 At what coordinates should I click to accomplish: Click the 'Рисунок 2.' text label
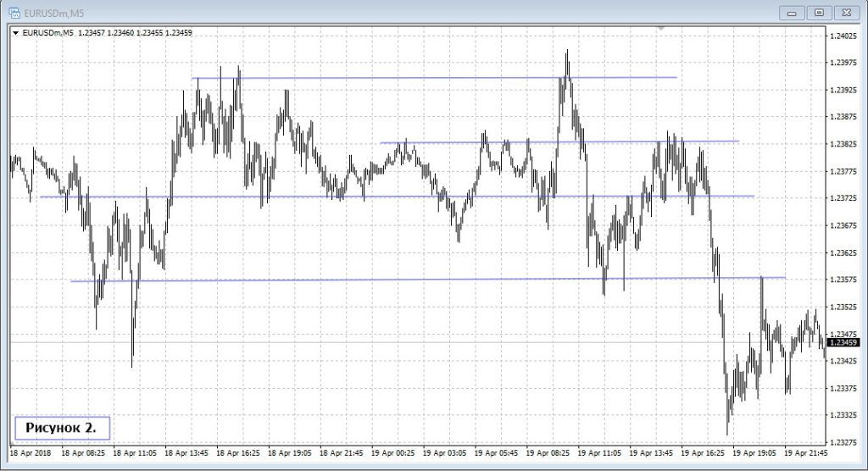(61, 429)
